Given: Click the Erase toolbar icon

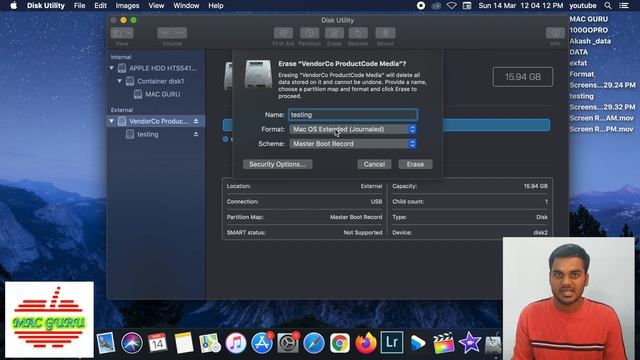Looking at the screenshot, I should pyautogui.click(x=334, y=33).
